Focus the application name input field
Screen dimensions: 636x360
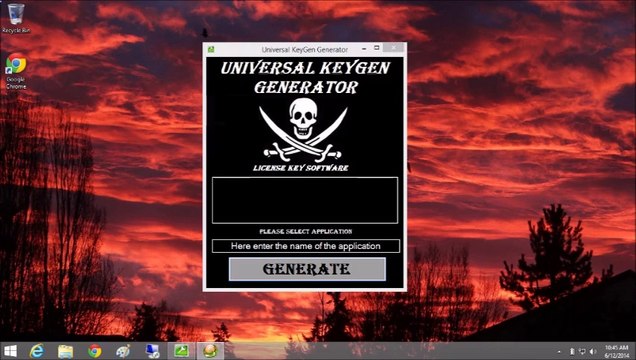[305, 246]
